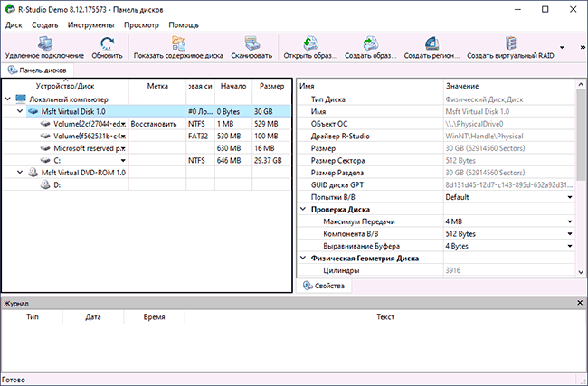Image resolution: width=588 pixels, height=386 pixels.
Task: Open toolbar overflow double-arrow
Action: click(583, 47)
